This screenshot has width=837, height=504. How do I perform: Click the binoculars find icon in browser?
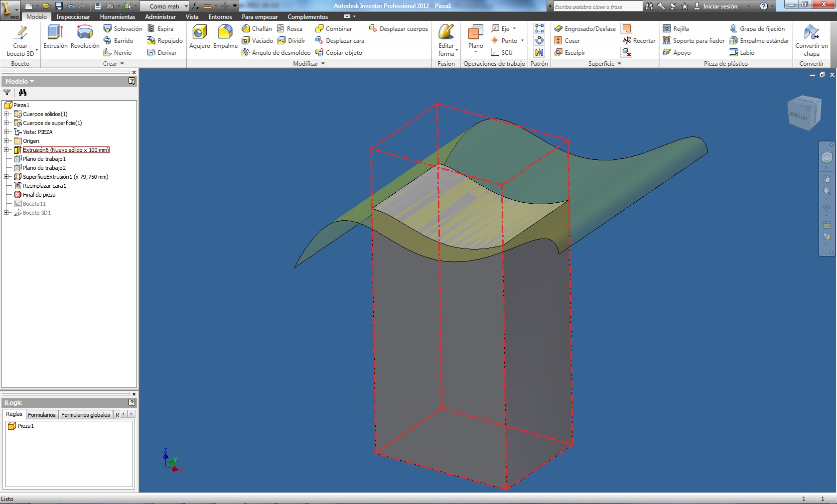(x=22, y=93)
